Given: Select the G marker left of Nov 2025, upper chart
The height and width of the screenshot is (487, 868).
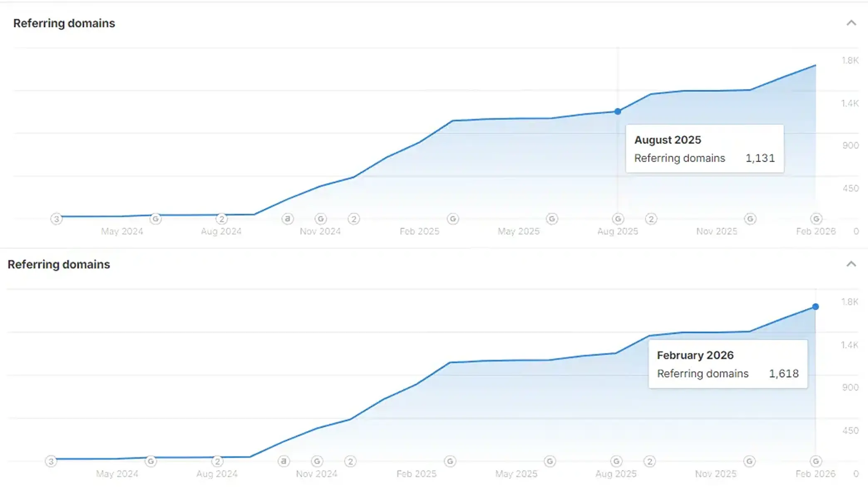Looking at the screenshot, I should coord(750,219).
